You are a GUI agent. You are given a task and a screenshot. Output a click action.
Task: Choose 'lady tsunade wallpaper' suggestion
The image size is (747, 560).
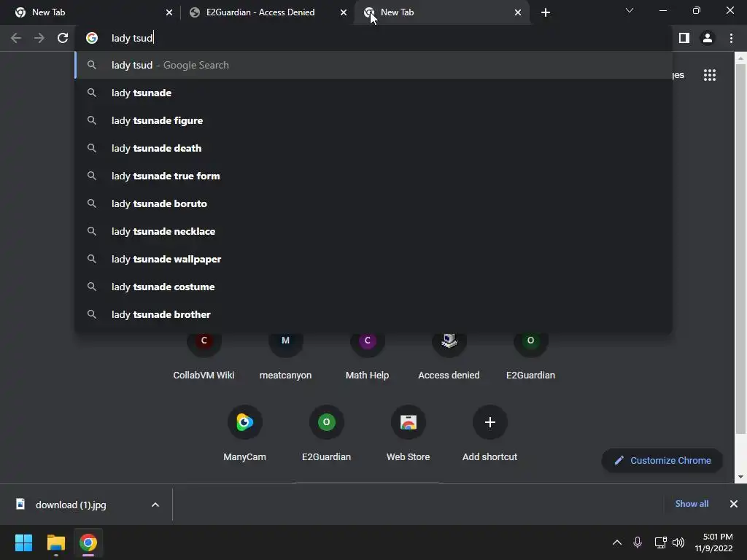click(373, 259)
